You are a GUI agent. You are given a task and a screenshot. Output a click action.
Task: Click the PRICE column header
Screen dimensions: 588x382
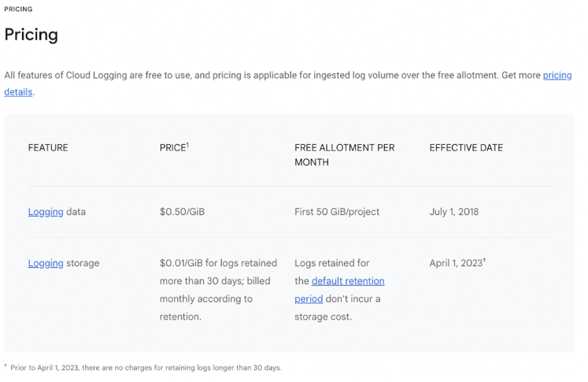point(173,148)
